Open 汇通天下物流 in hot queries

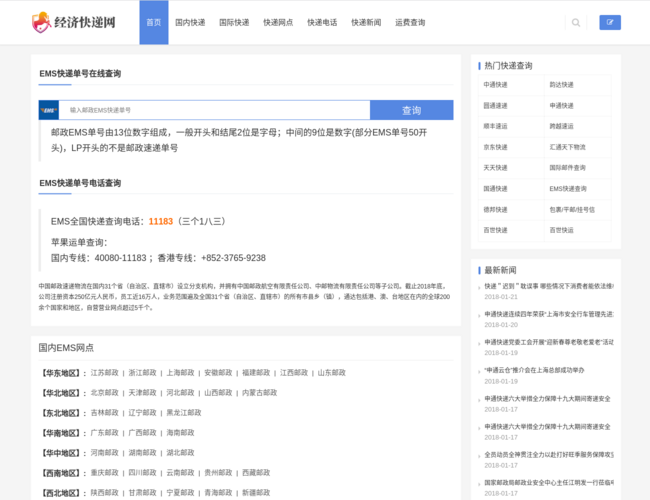click(568, 147)
